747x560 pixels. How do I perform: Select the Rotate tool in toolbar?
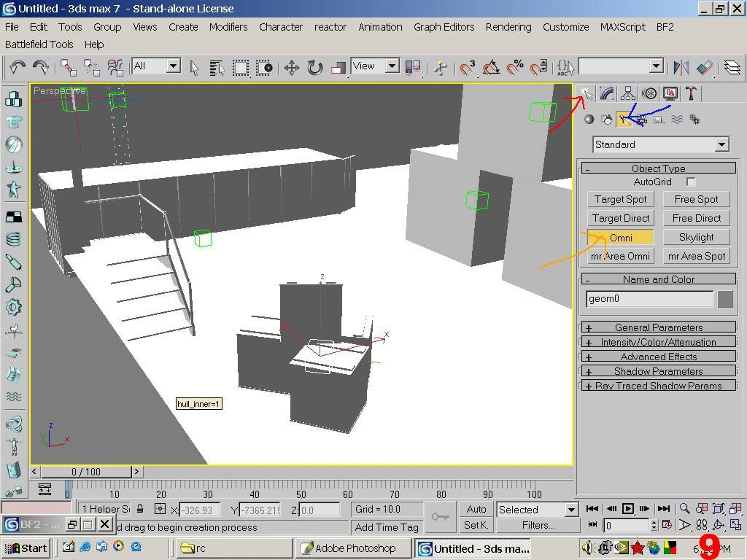(314, 68)
